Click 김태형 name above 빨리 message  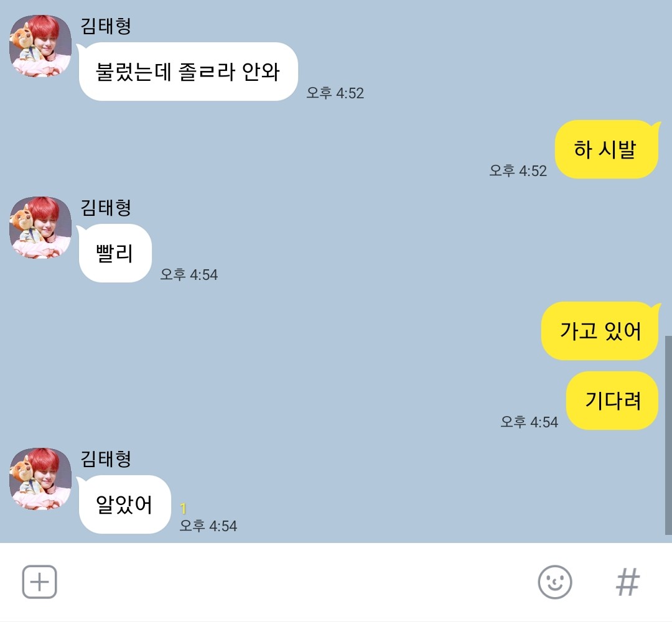coord(106,207)
